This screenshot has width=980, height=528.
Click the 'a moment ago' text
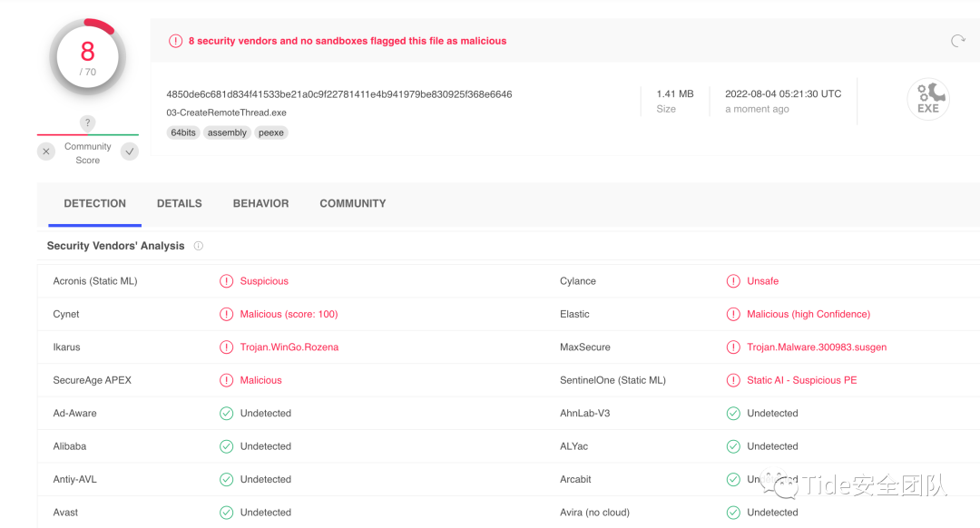[x=757, y=109]
